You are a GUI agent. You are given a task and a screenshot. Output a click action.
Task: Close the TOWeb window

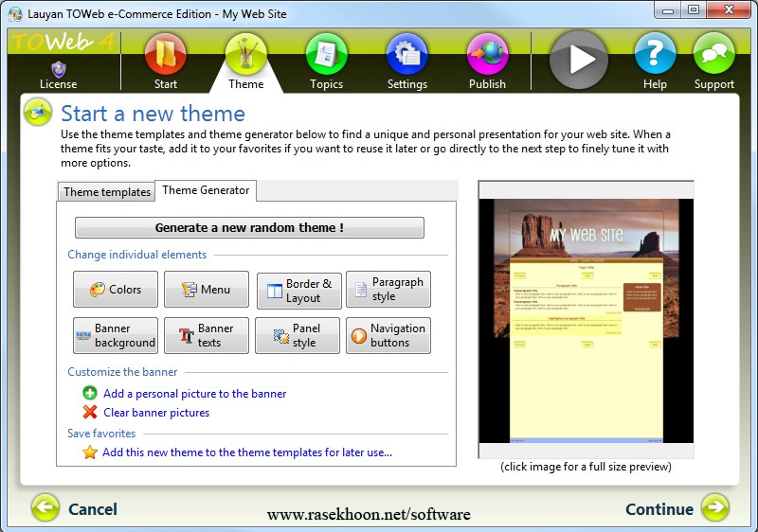point(729,9)
